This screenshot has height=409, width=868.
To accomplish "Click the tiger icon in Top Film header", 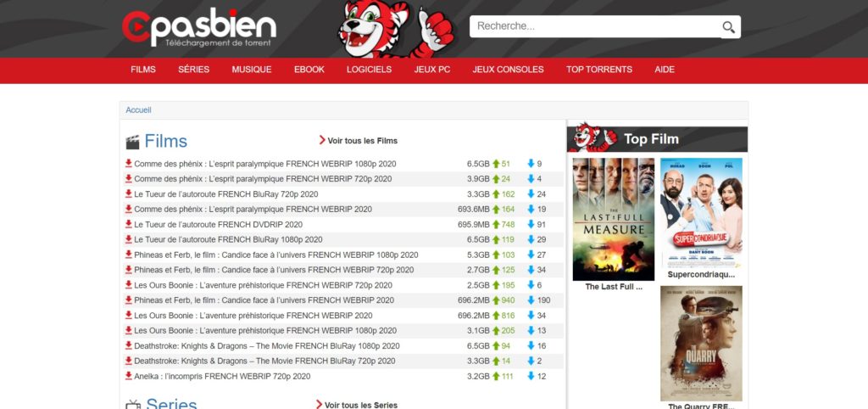I will point(593,137).
